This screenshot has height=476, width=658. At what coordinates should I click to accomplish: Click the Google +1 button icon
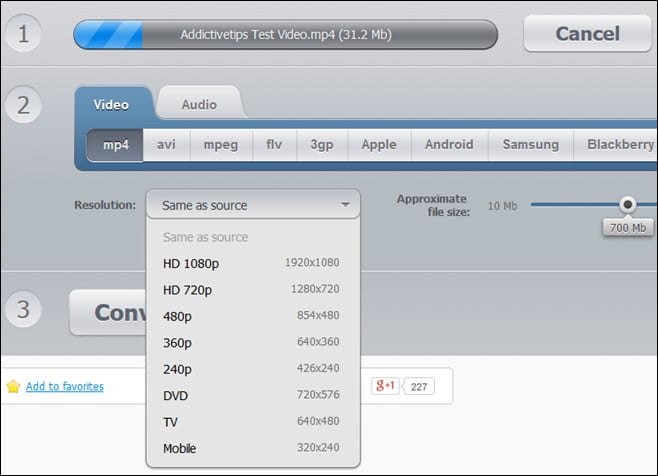(x=385, y=386)
